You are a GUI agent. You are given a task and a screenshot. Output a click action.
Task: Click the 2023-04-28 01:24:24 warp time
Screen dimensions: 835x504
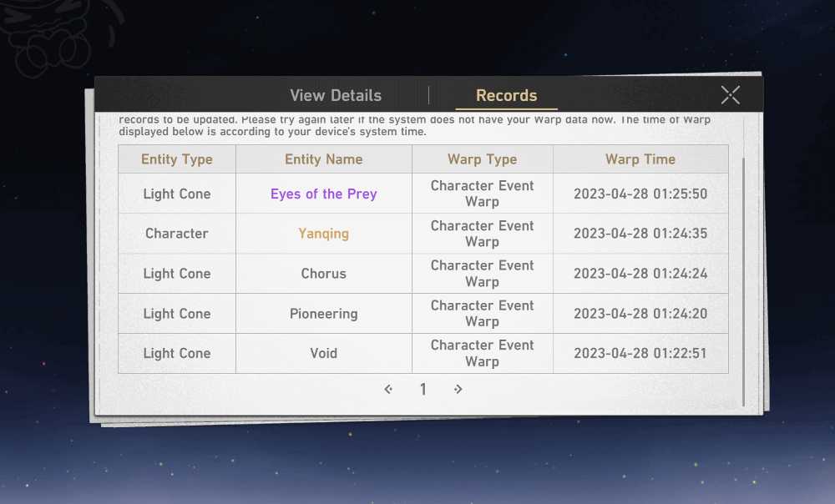pos(640,274)
